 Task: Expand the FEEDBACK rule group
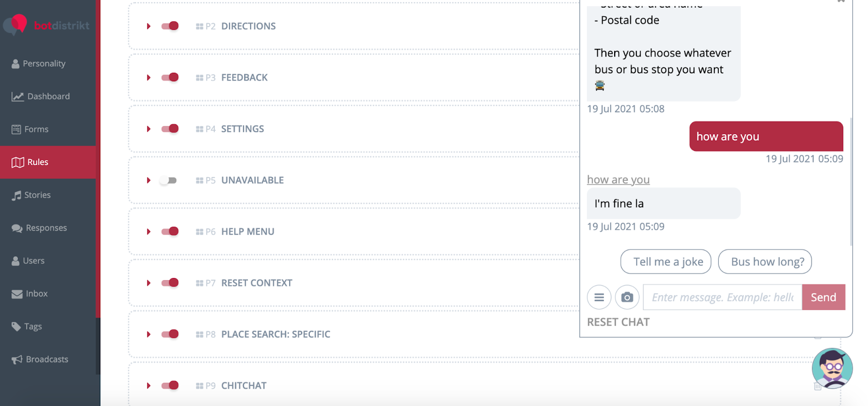point(148,78)
